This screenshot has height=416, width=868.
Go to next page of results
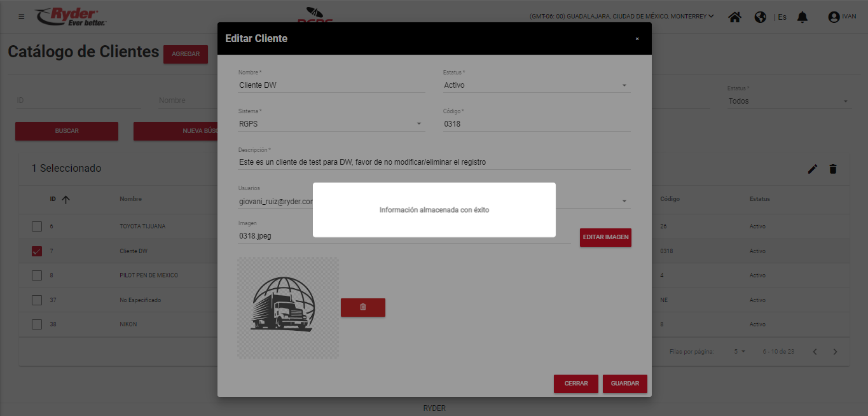coord(836,352)
